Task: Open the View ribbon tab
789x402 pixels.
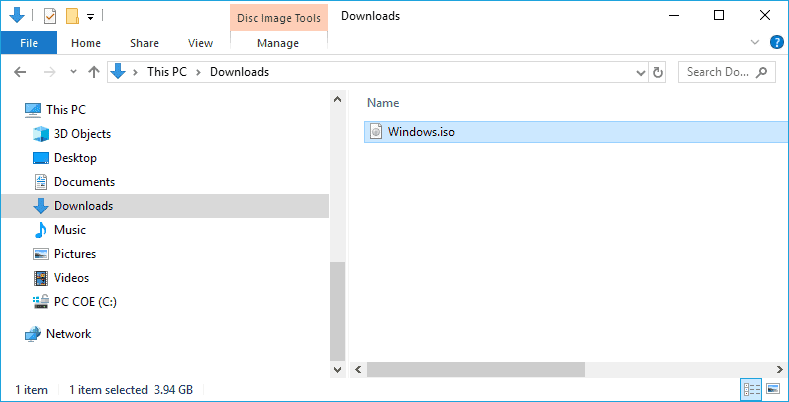Action: tap(200, 43)
